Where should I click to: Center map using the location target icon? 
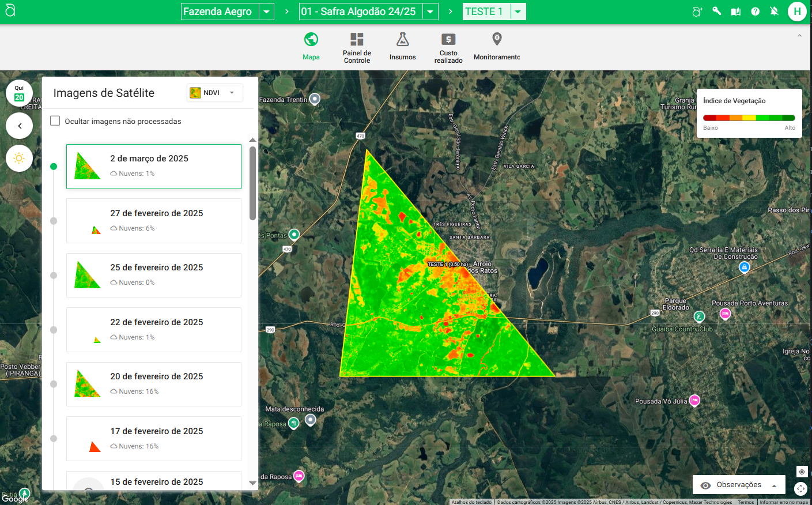pyautogui.click(x=801, y=472)
